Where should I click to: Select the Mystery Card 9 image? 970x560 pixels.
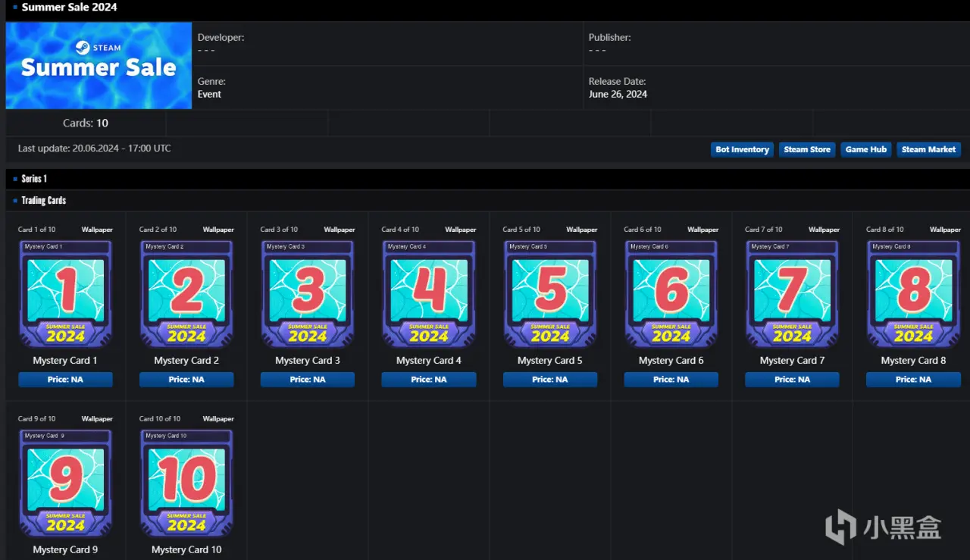[65, 483]
